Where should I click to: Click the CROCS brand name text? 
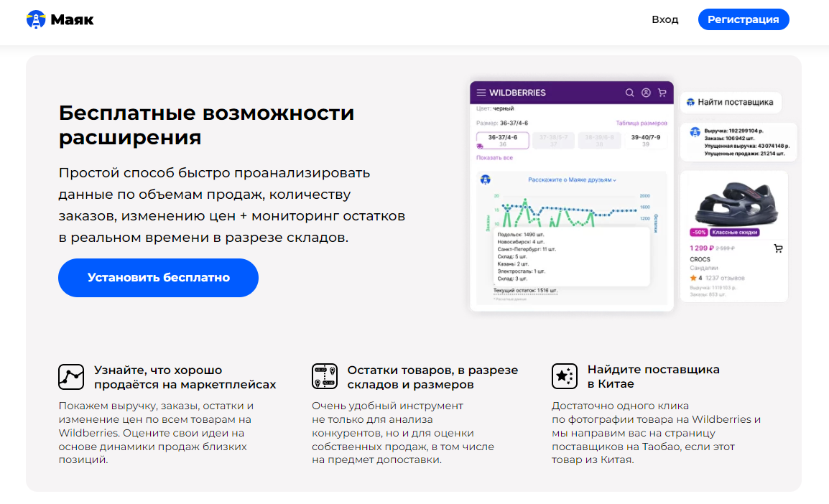point(700,259)
